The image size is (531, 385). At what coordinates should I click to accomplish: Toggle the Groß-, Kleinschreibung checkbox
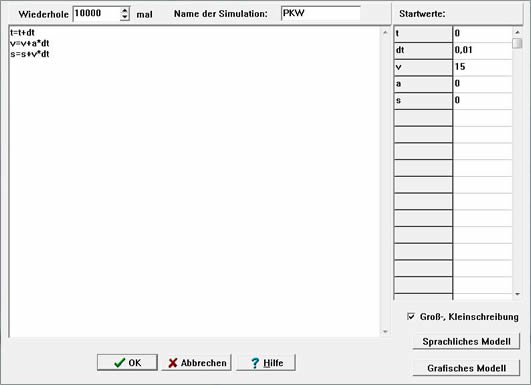pyautogui.click(x=411, y=317)
